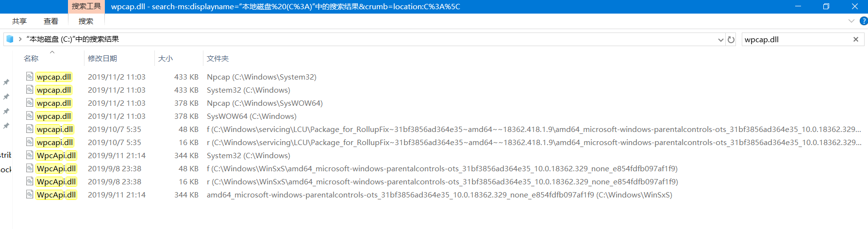Screen dimensions: 868x229
Task: Click into the wpcap.dll search field
Action: 796,39
